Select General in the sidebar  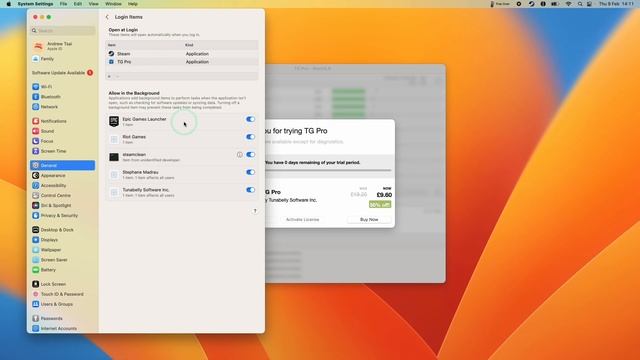click(x=62, y=165)
